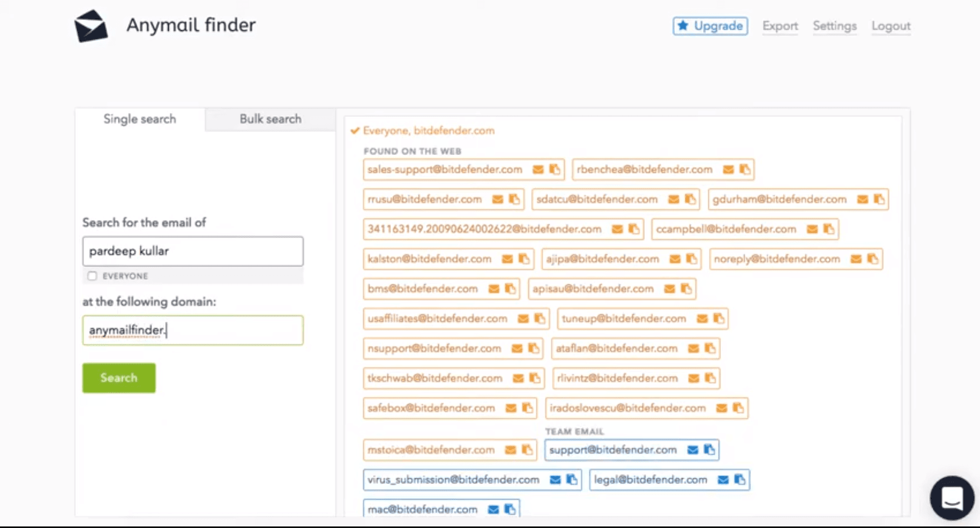Copy safebox@bitdefender.com address
The height and width of the screenshot is (528, 980).
click(x=528, y=407)
